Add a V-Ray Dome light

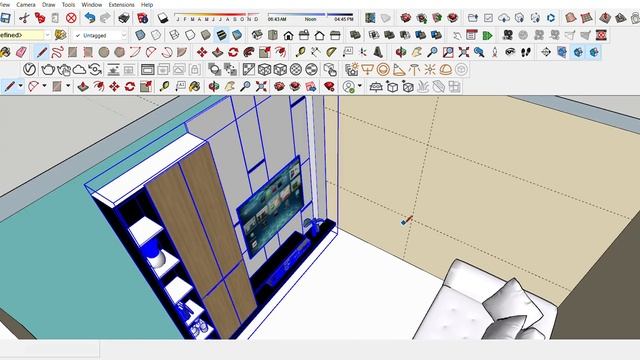(445, 69)
